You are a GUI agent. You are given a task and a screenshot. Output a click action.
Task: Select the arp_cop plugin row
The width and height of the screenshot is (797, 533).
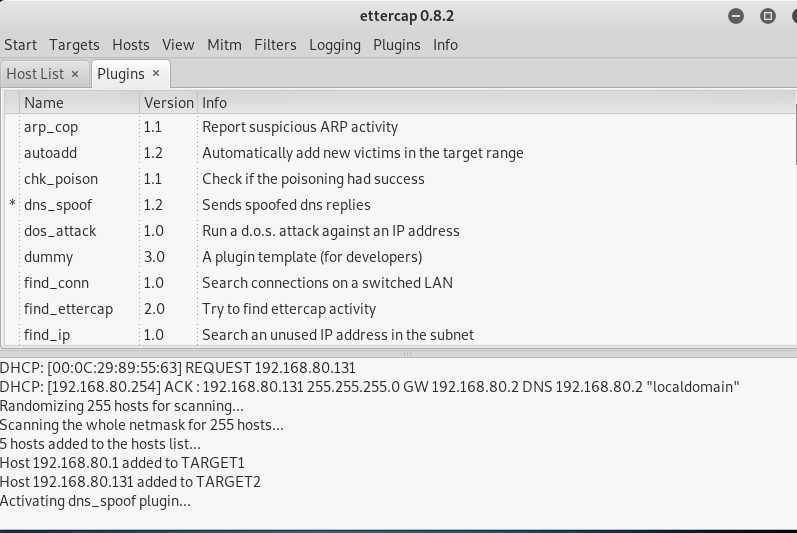[x=399, y=127]
